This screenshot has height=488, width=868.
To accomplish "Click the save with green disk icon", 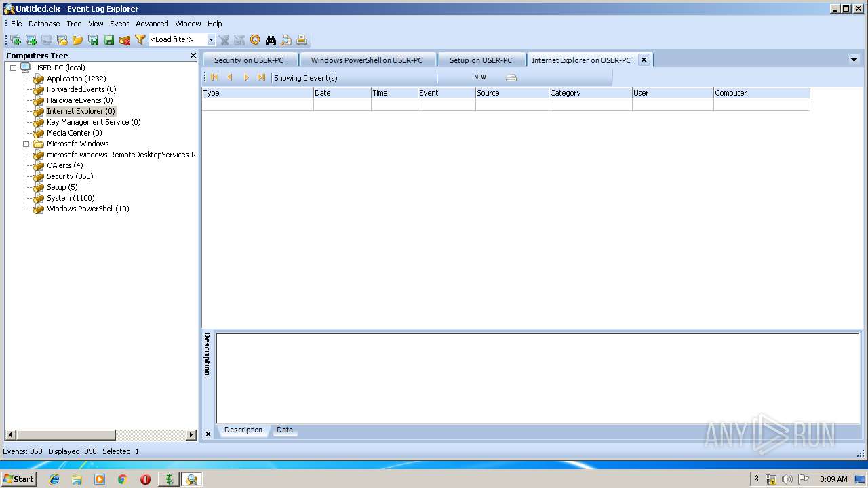I will tap(94, 40).
